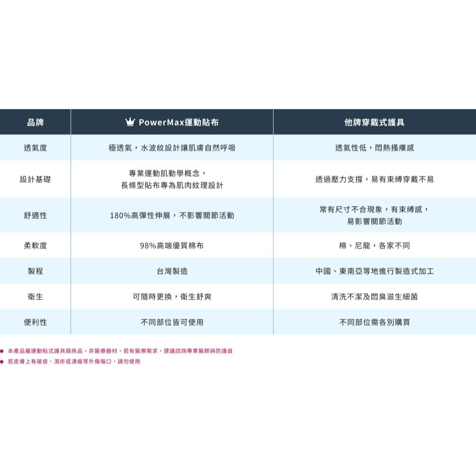476x476 pixels.
Task: Select the 透氣度 row label
Action: point(36,148)
